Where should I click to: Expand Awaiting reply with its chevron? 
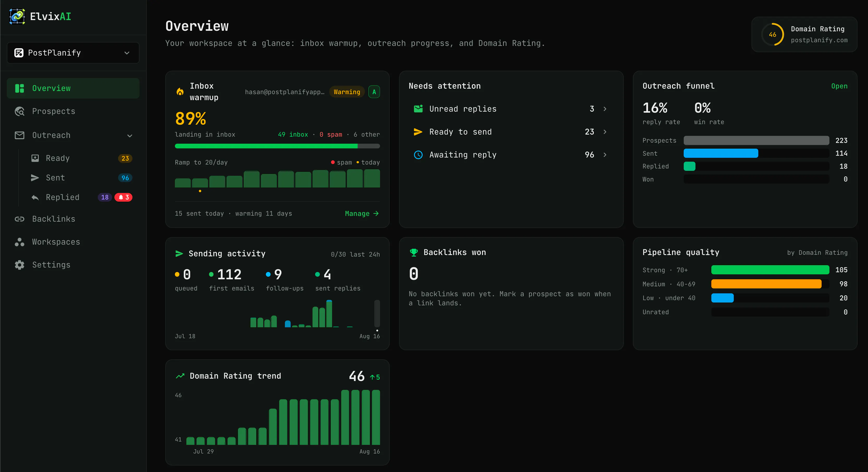(x=605, y=155)
